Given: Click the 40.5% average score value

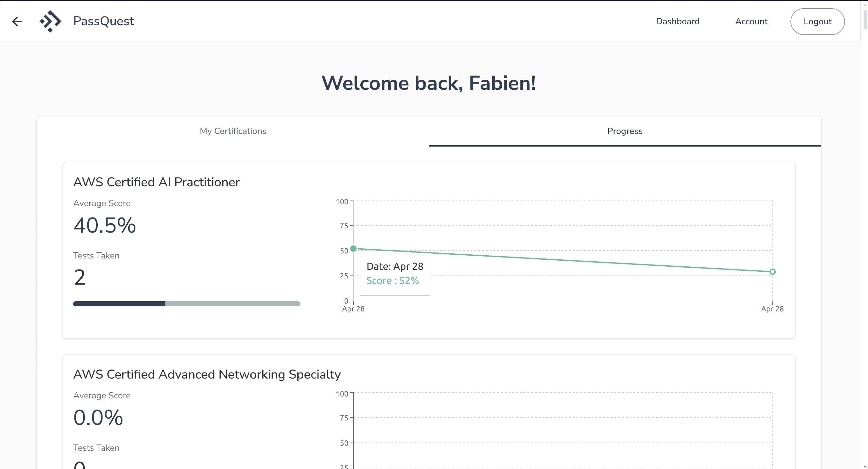Looking at the screenshot, I should pyautogui.click(x=104, y=225).
